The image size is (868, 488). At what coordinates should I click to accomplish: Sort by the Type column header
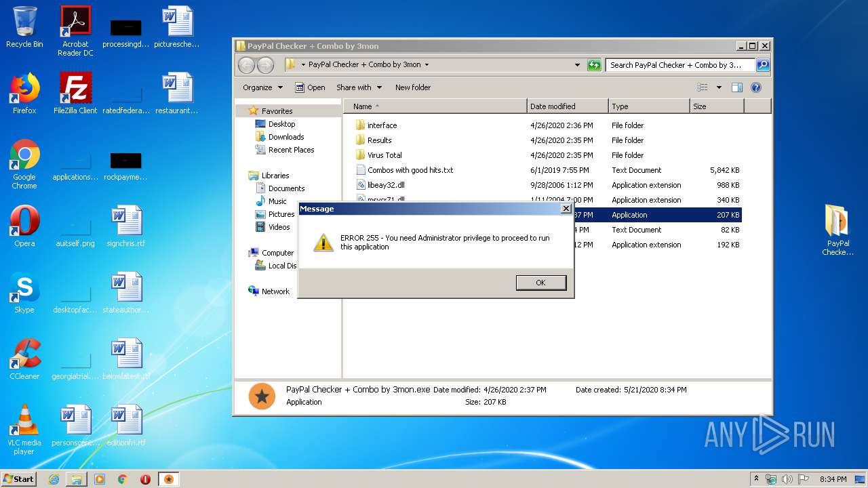648,106
